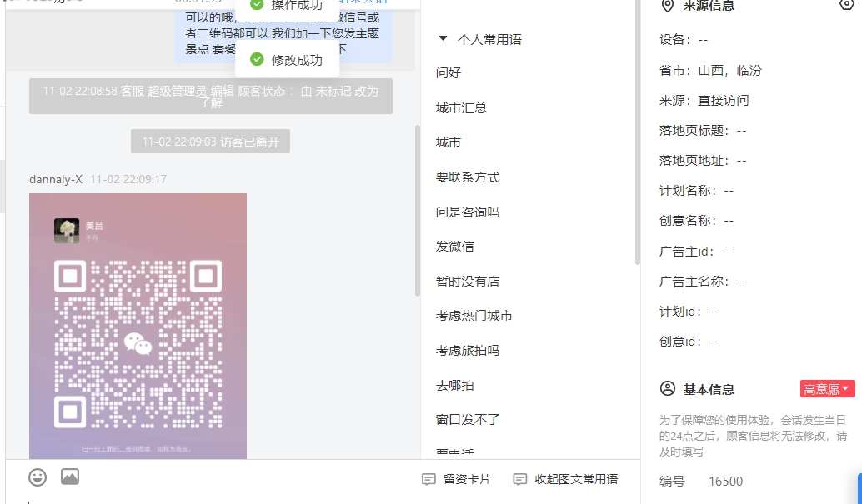
Task: Select the 城市汇总 quick phrase
Action: pos(461,108)
